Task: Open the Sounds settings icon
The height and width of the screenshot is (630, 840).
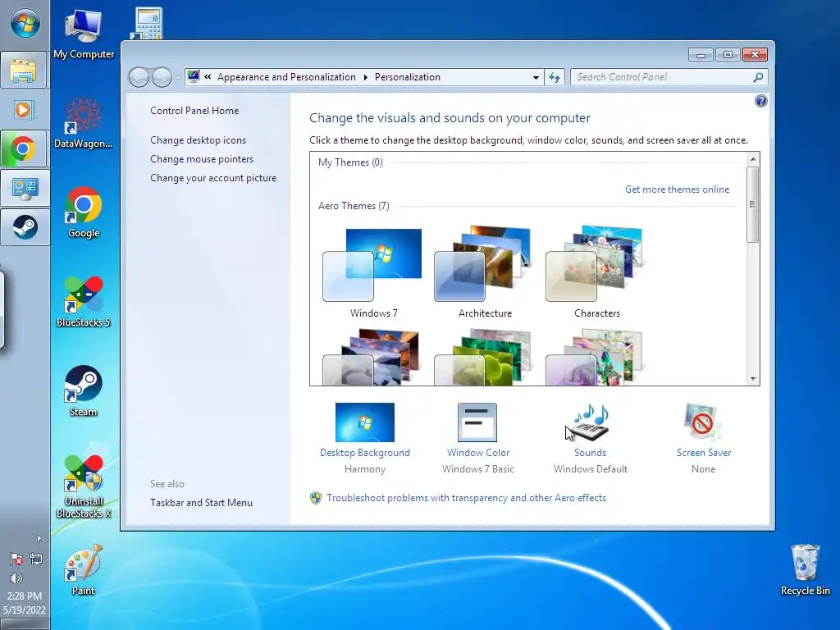Action: click(x=590, y=422)
